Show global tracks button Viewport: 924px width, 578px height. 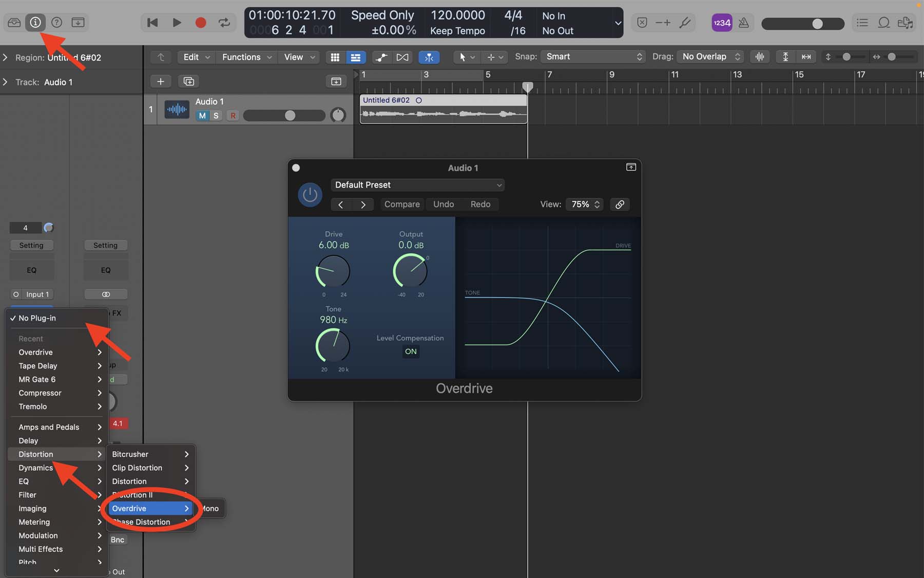pos(336,81)
